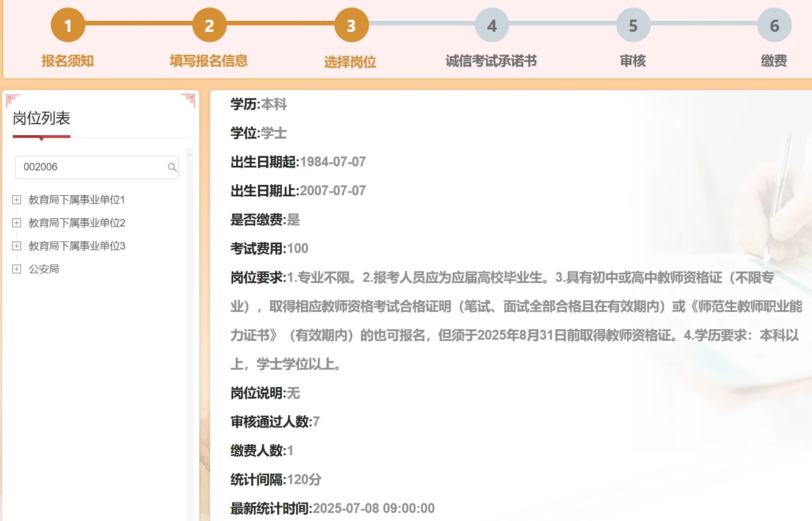Click birth date end 2007-07-07
This screenshot has width=812, height=521.
333,191
